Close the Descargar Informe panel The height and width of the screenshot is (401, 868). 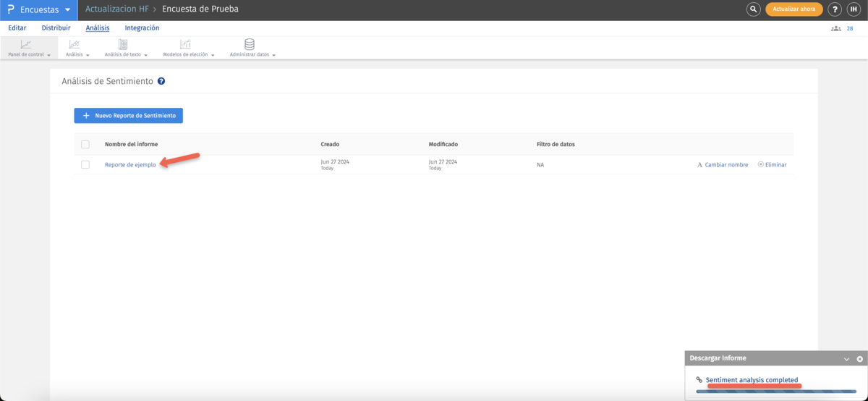click(x=859, y=359)
